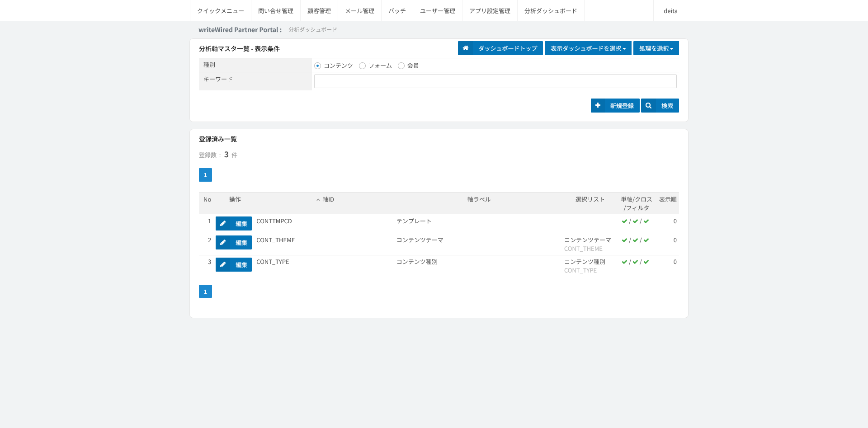Open 問い合せ管理 menu

point(276,11)
